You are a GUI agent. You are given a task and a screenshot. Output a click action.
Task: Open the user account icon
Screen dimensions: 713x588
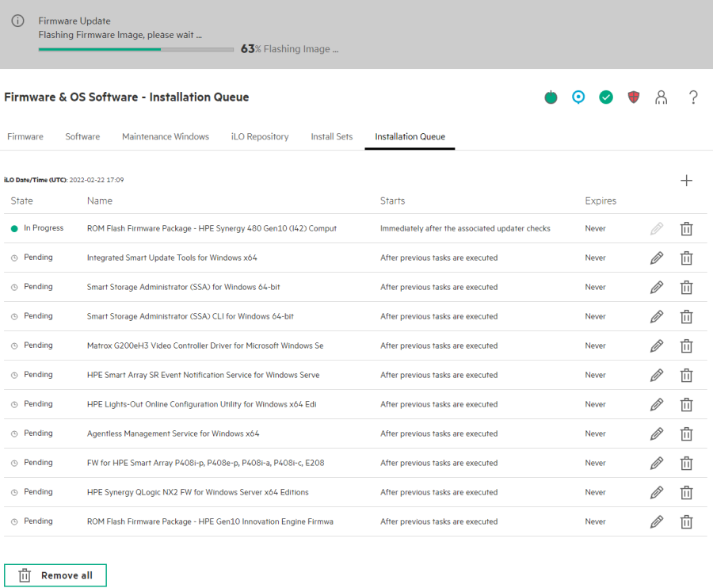[661, 97]
